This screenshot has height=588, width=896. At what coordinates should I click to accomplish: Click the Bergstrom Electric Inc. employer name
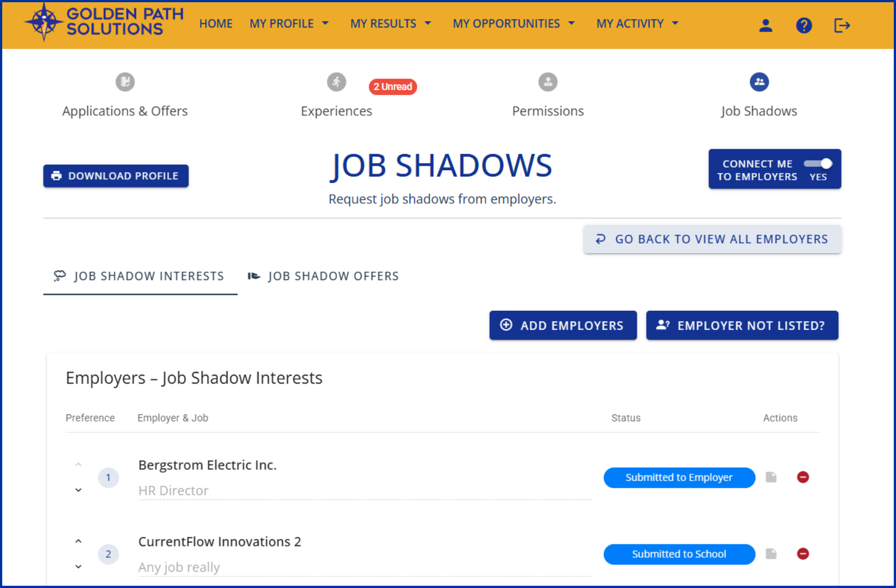click(x=207, y=465)
